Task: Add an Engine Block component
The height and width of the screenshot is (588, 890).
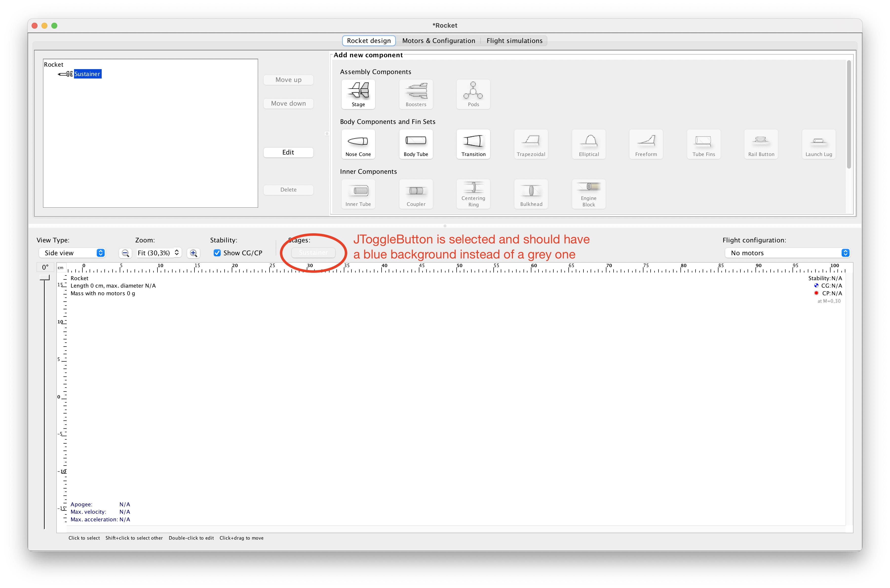Action: pyautogui.click(x=589, y=194)
